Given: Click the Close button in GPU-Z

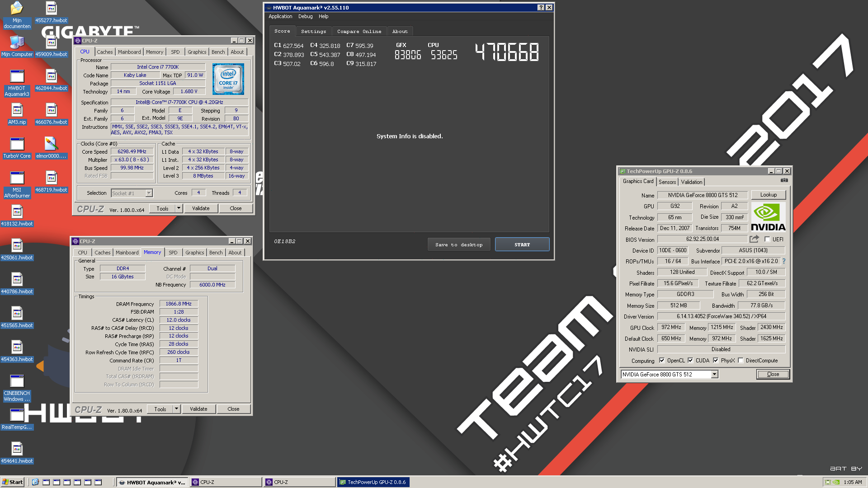Looking at the screenshot, I should click(x=773, y=374).
